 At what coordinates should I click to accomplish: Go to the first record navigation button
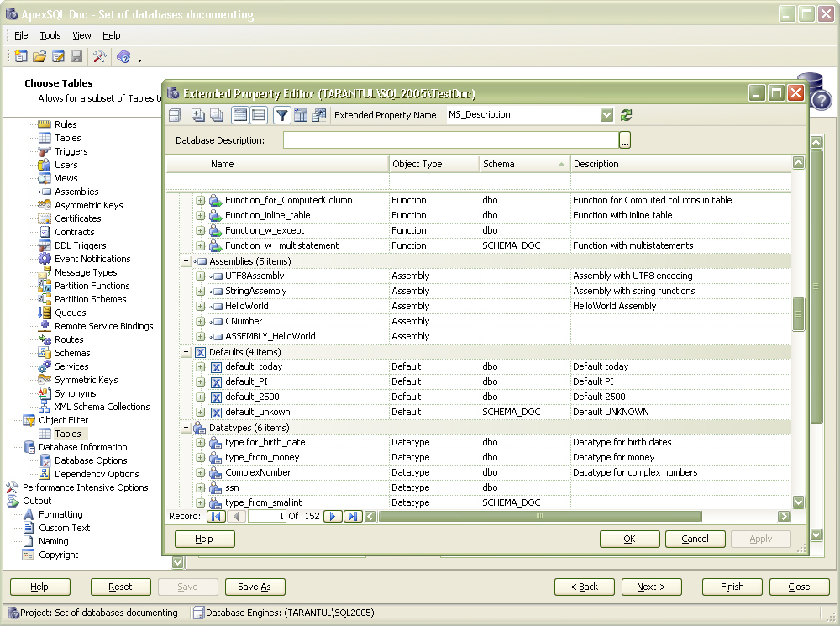coord(216,516)
